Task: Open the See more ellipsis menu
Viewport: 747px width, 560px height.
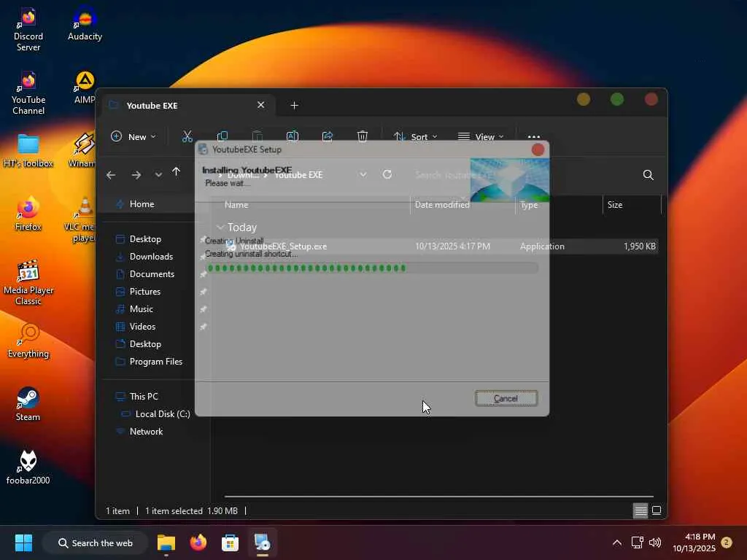Action: pyautogui.click(x=533, y=136)
